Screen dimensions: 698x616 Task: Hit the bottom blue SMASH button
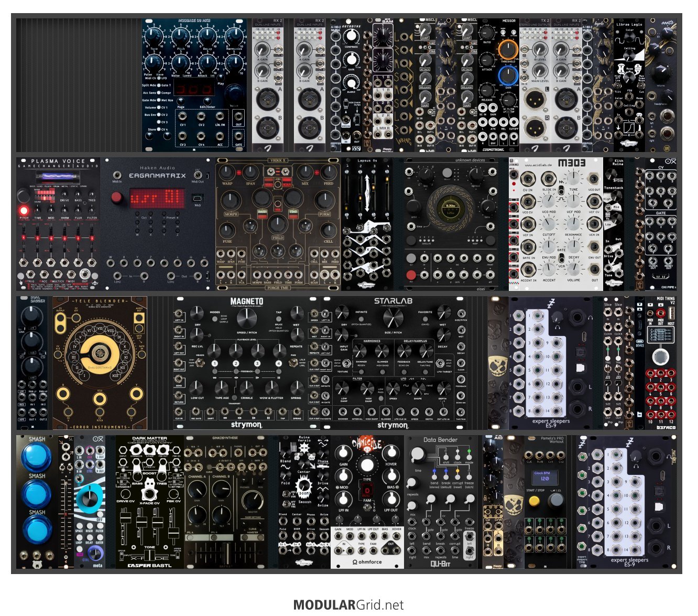pos(37,530)
